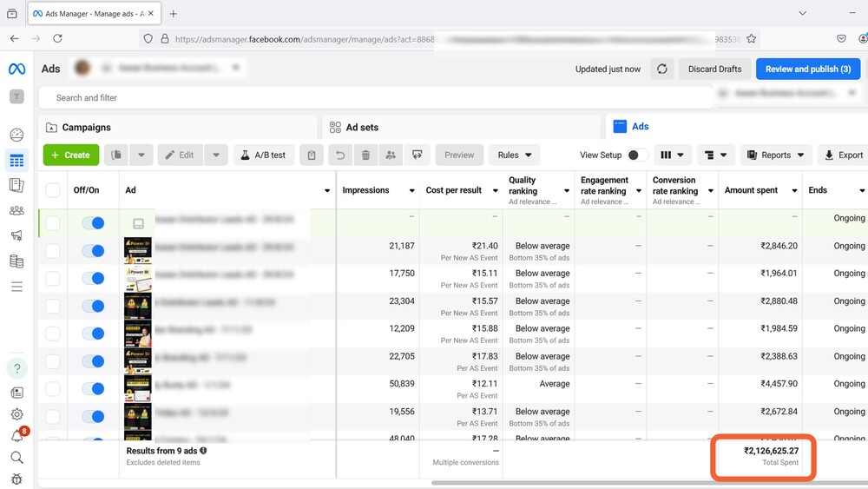Open the Billing coins icon in sidebar
Screen dimensions: 868x489
16,261
